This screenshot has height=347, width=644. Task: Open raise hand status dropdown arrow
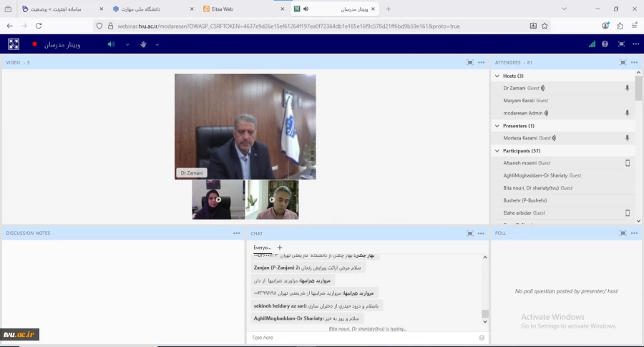click(157, 44)
